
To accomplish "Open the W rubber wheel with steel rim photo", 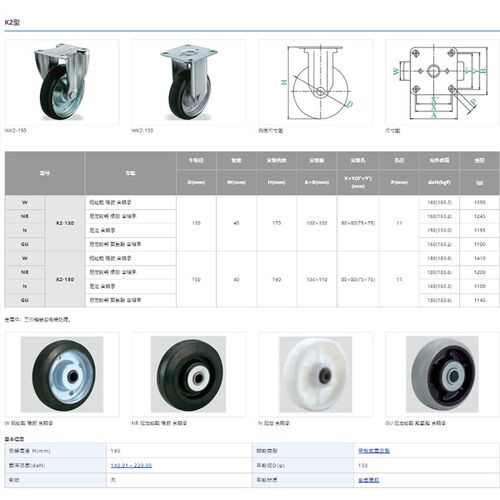I will click(x=62, y=374).
